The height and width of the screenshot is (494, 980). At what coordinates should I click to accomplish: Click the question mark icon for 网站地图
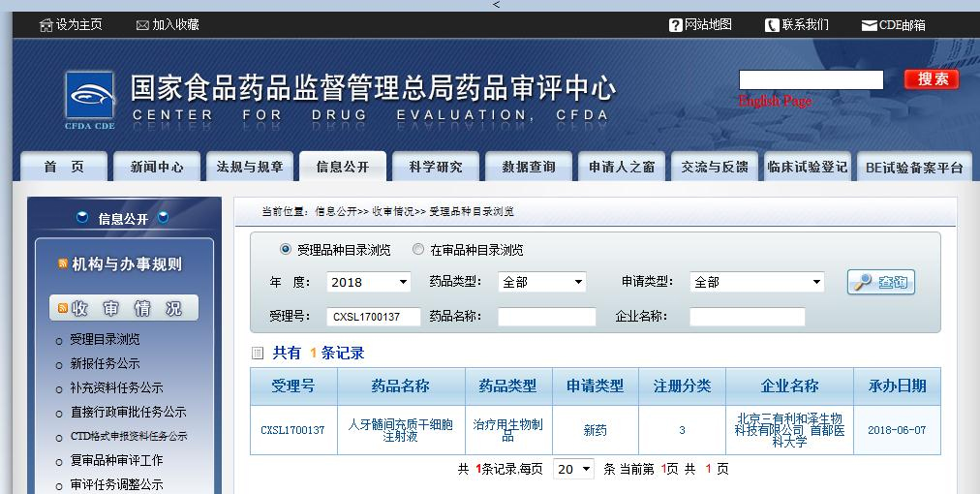pos(675,25)
